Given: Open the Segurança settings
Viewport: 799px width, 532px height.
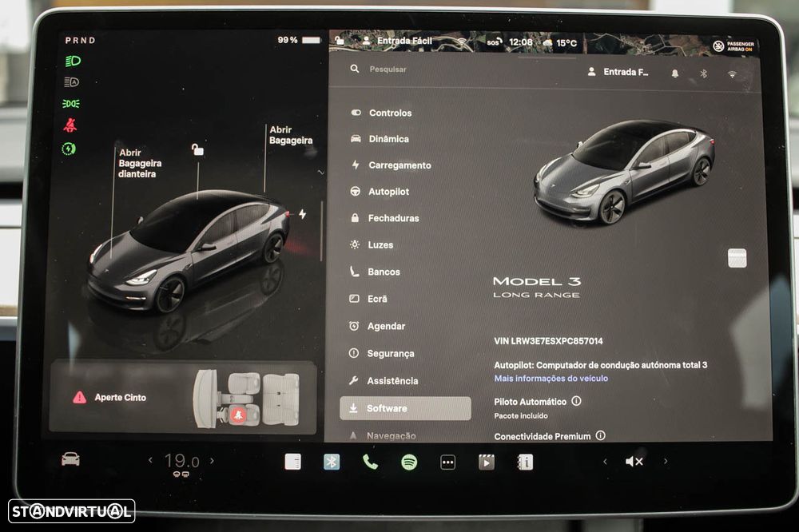Looking at the screenshot, I should [381, 354].
